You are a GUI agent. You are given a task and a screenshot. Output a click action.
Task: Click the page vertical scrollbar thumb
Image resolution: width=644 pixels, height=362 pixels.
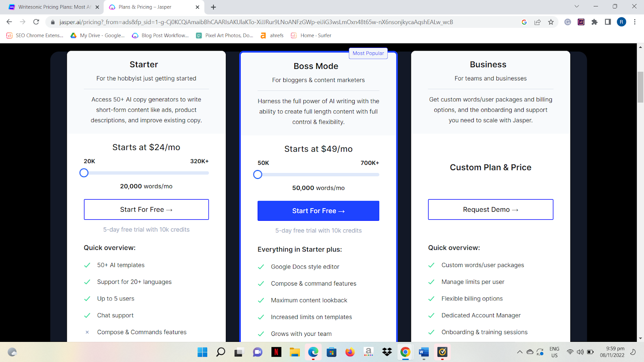pos(640,87)
